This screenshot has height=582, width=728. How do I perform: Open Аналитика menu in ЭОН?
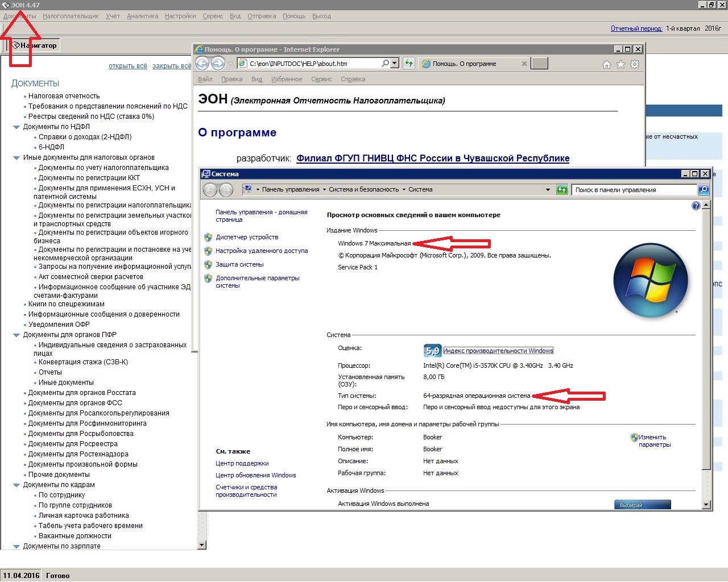143,16
